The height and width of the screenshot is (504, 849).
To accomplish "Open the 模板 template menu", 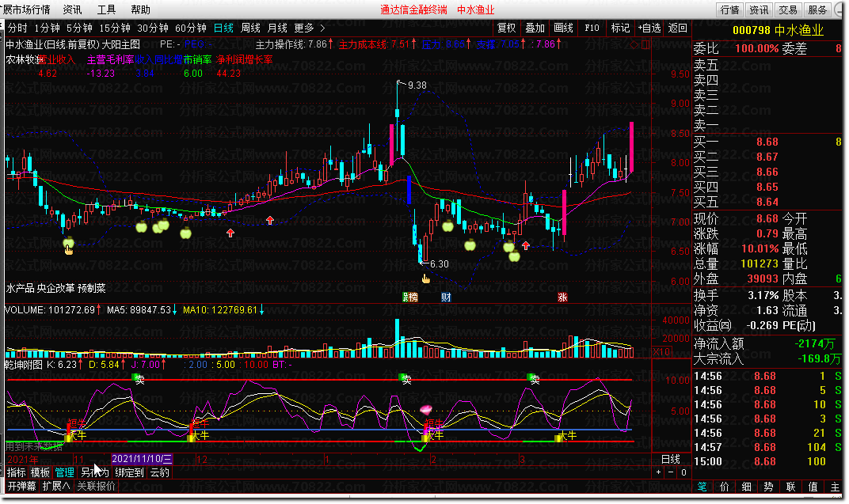I will [40, 472].
